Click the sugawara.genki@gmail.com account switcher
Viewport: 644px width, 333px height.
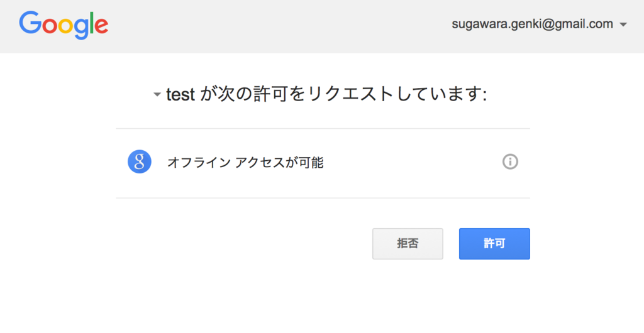(532, 25)
